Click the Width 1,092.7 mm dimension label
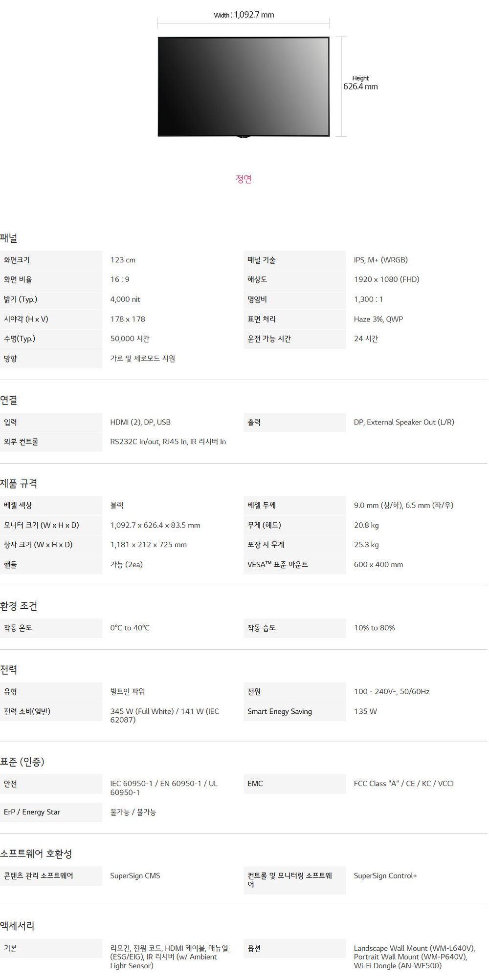Image resolution: width=489 pixels, height=980 pixels. 244,15
